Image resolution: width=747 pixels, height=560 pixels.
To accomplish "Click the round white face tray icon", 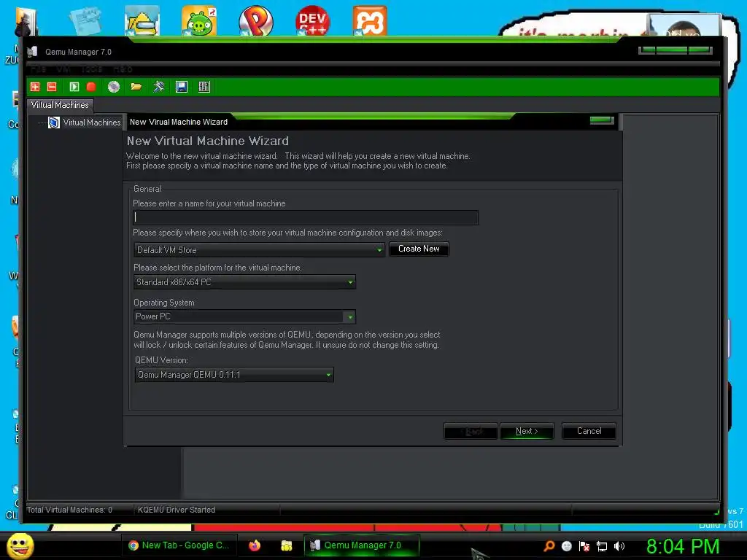I will (566, 545).
